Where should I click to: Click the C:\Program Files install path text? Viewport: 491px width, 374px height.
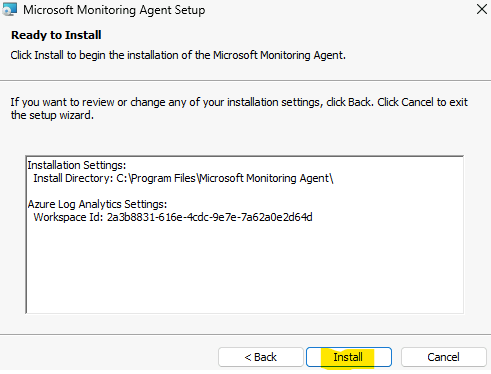225,178
